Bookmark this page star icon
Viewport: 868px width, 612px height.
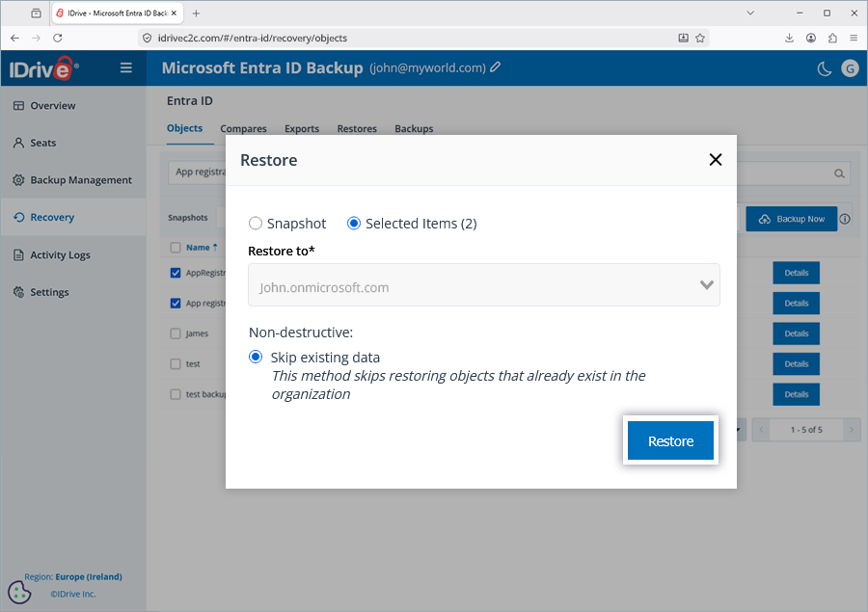click(x=700, y=39)
